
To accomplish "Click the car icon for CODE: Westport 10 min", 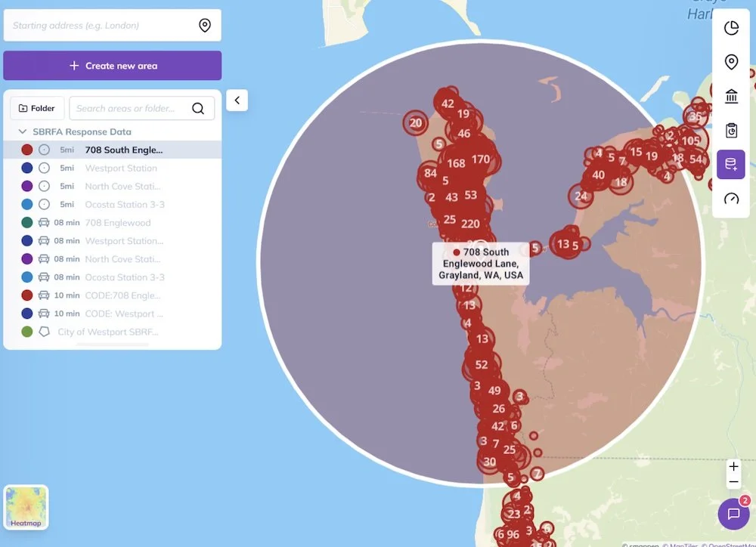I will pos(44,314).
